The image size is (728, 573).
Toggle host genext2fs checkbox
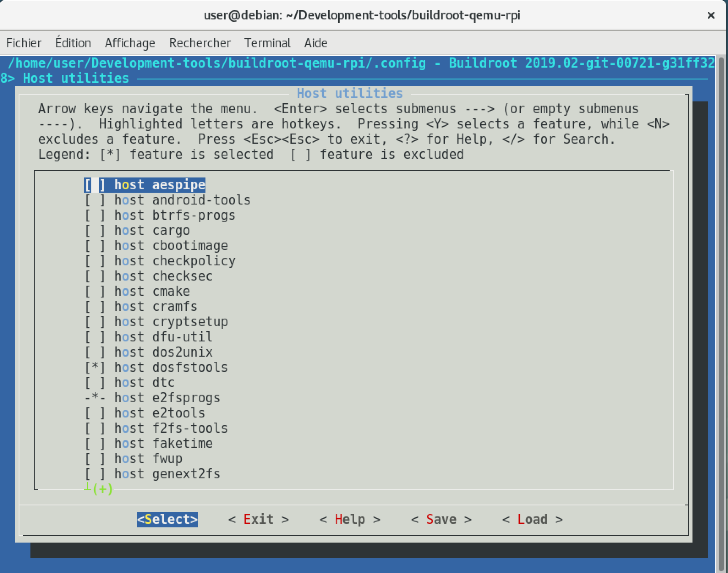95,474
